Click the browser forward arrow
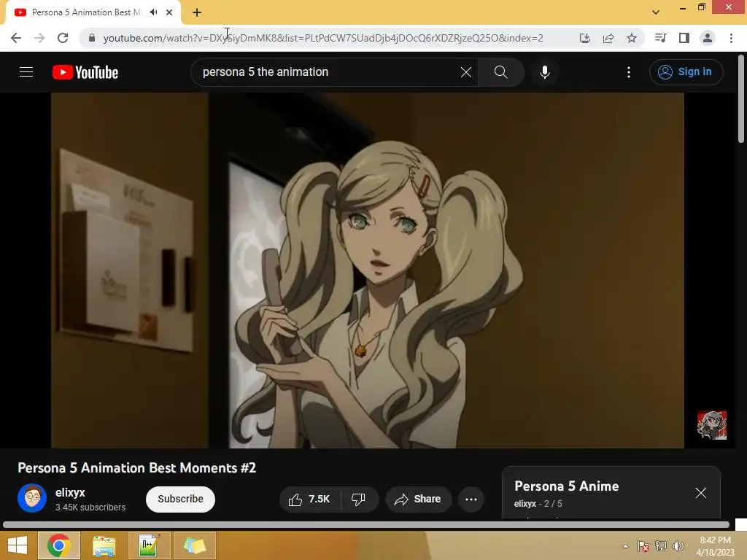The width and height of the screenshot is (747, 560). click(x=39, y=38)
